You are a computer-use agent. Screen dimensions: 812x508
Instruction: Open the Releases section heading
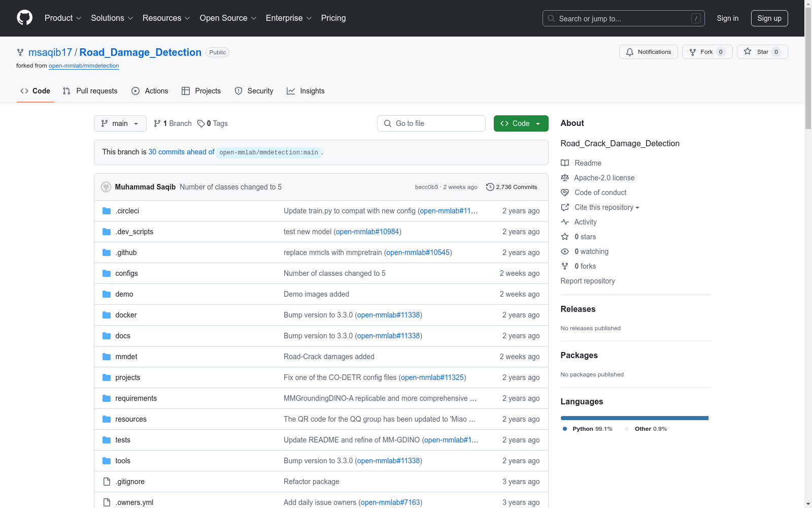point(578,309)
